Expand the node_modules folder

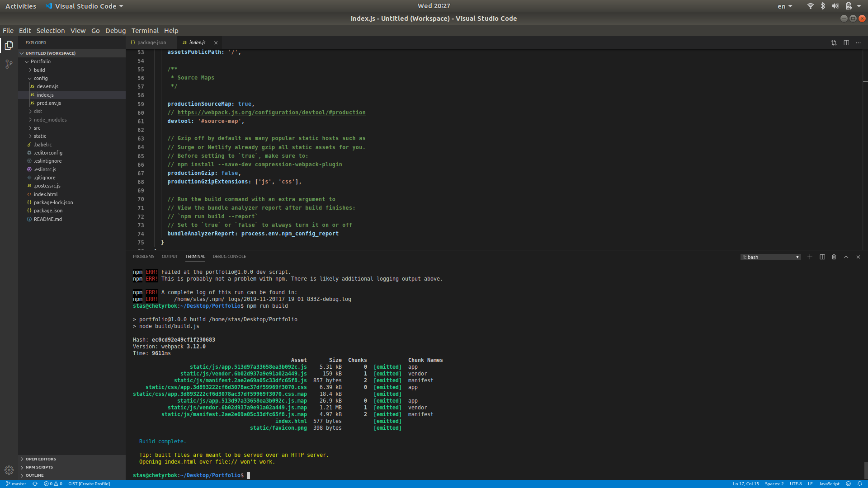pos(72,120)
